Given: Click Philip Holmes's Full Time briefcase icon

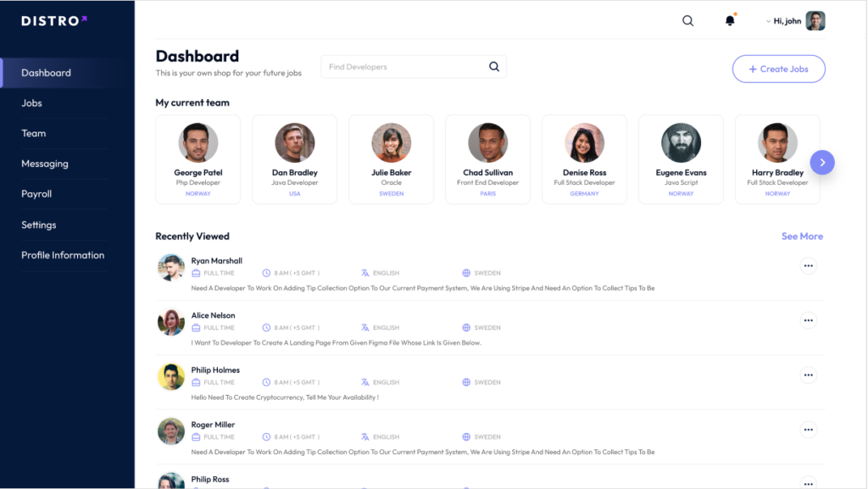Looking at the screenshot, I should pyautogui.click(x=196, y=382).
